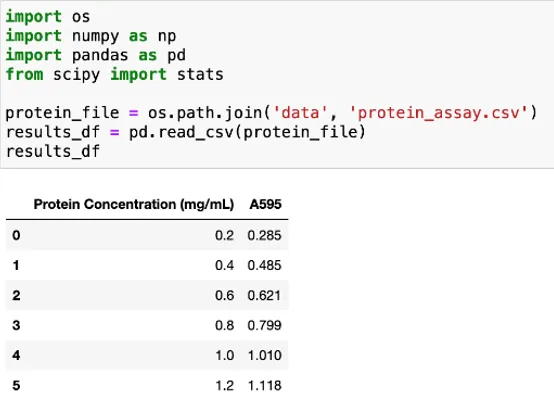Click the A595 value 0.799
The height and width of the screenshot is (414, 554).
click(264, 325)
